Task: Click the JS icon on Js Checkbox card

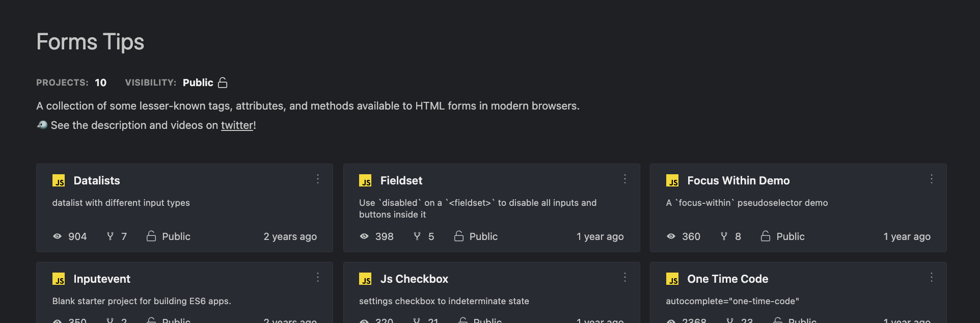Action: [x=365, y=279]
